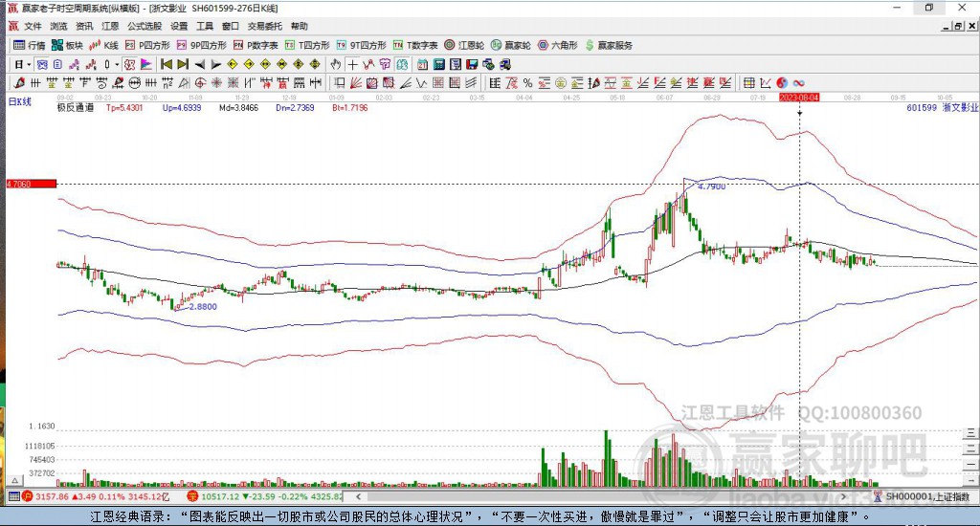Click the yin-yang taiji icon
Image resolution: width=980 pixels, height=526 pixels.
[x=782, y=82]
